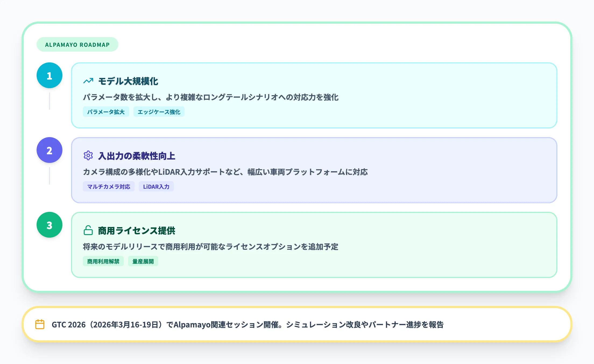This screenshot has width=594, height=364.
Task: Toggle the LiDAR入力 tag
Action: click(156, 186)
